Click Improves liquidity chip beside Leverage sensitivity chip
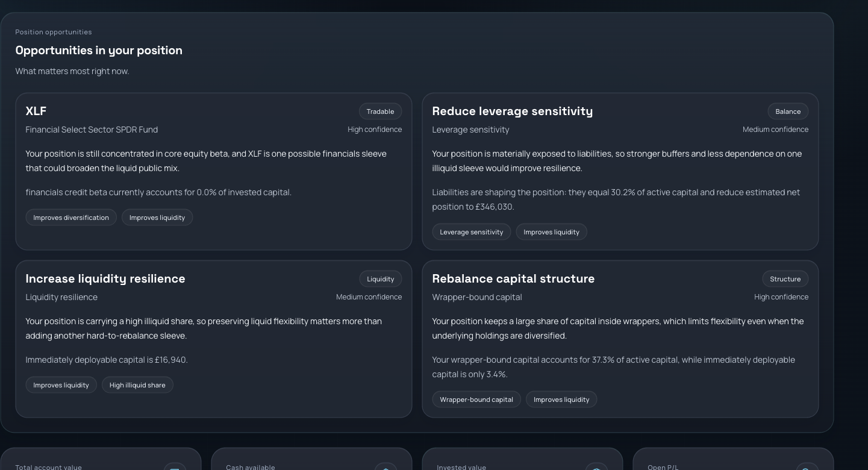The width and height of the screenshot is (868, 470). [x=551, y=232]
